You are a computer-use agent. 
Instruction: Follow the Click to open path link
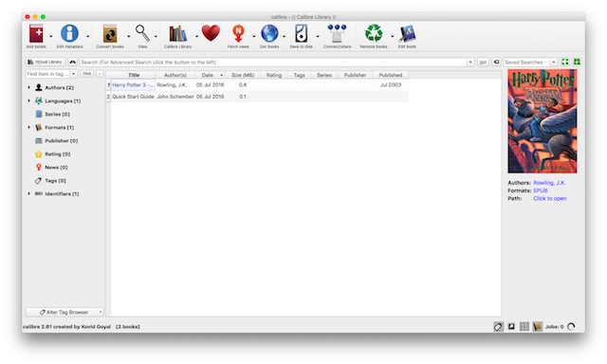550,198
